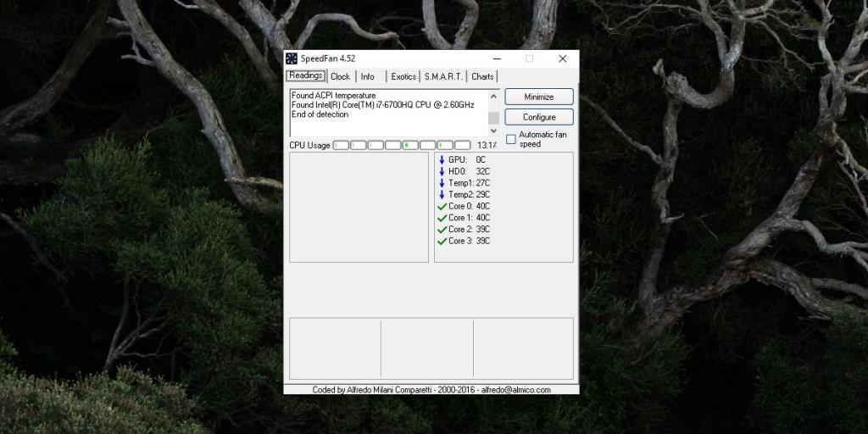Click the detection log scrollbar thumb
Screen dimensions: 868x434
493,118
